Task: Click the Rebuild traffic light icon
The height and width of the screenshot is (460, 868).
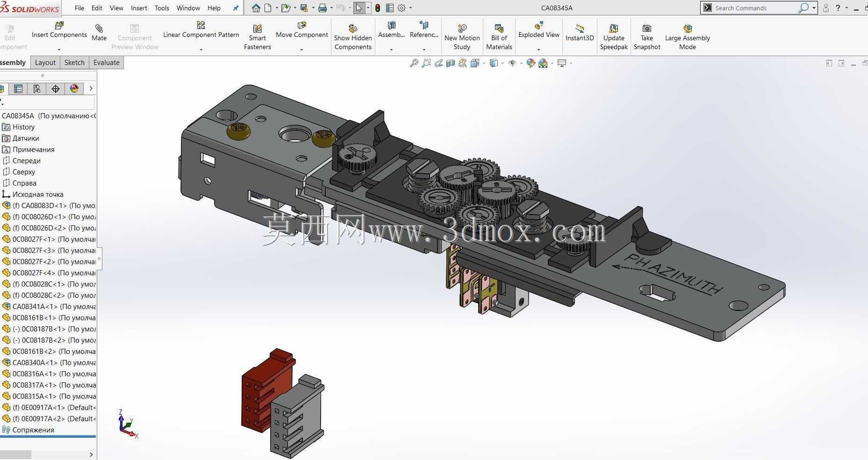Action: [378, 8]
